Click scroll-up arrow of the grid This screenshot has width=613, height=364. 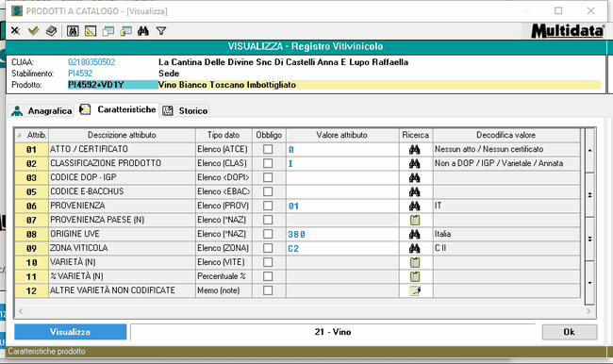(589, 151)
